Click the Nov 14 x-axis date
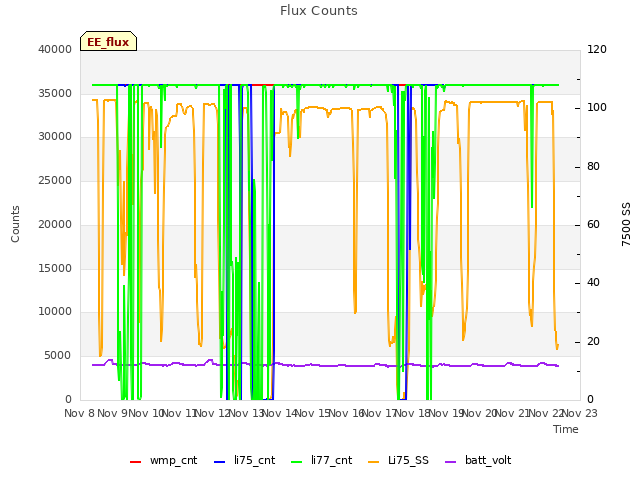 (280, 413)
